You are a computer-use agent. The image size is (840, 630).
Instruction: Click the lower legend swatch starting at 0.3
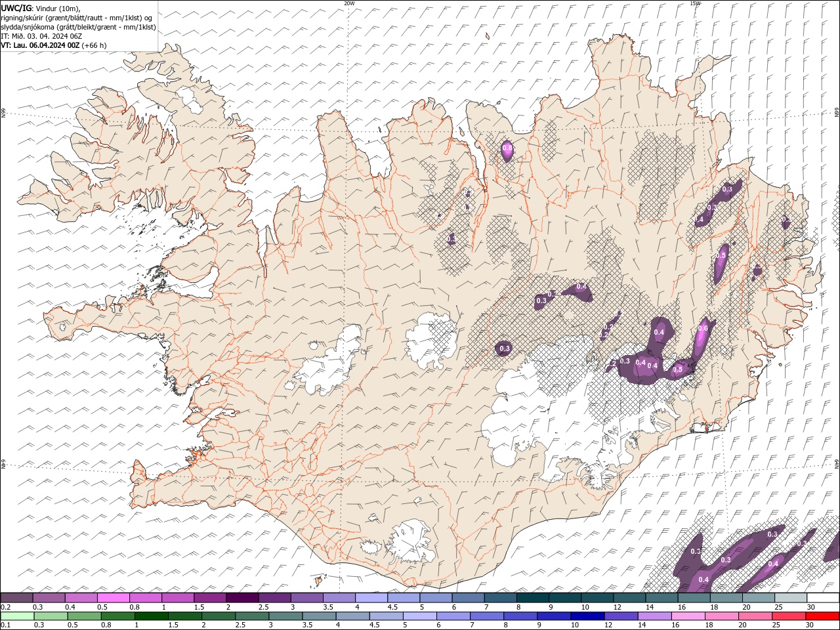pos(50,616)
